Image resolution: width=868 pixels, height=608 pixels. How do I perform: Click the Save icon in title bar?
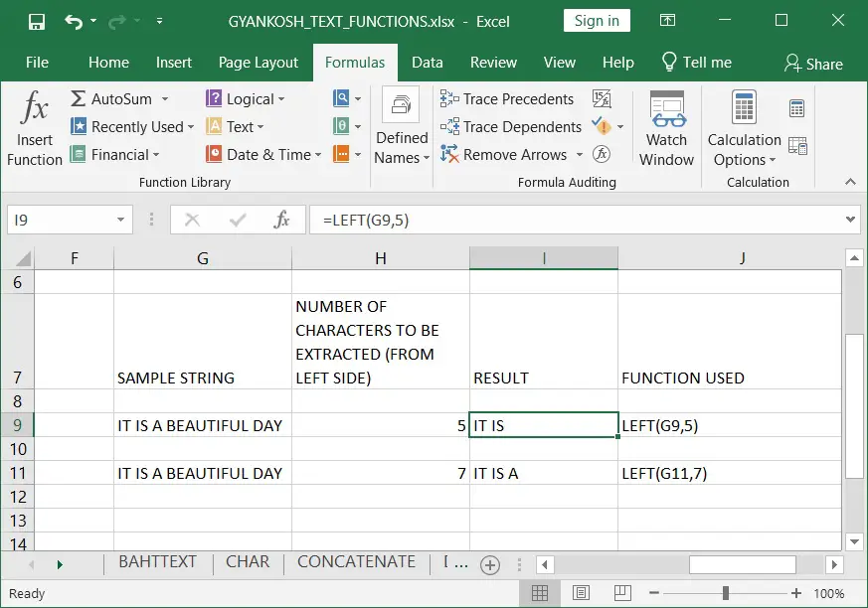(x=37, y=22)
